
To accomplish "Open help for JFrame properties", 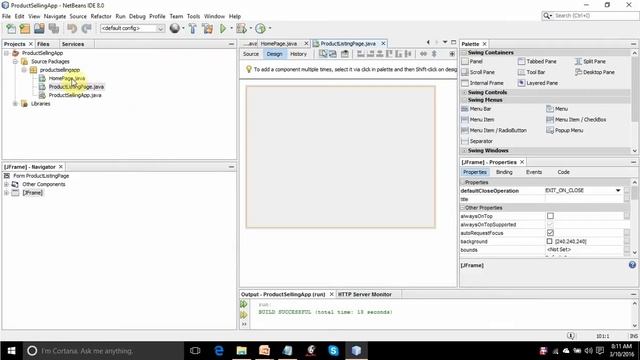I will tap(632, 265).
